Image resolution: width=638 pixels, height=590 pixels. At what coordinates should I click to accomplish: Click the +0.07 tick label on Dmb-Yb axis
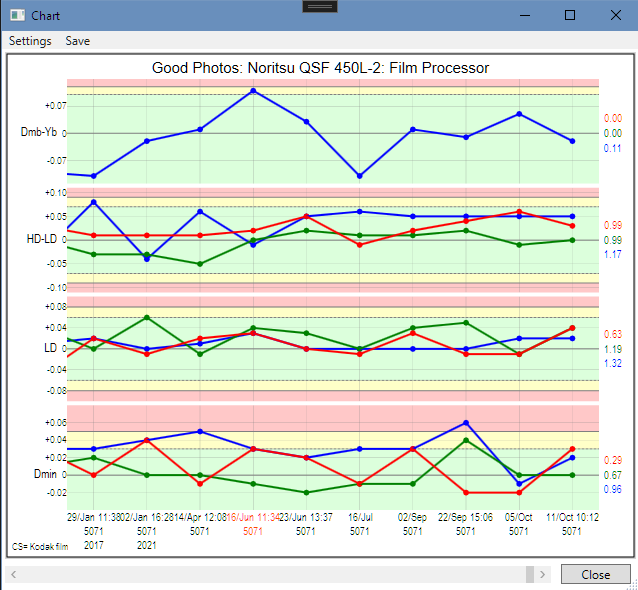(x=56, y=106)
